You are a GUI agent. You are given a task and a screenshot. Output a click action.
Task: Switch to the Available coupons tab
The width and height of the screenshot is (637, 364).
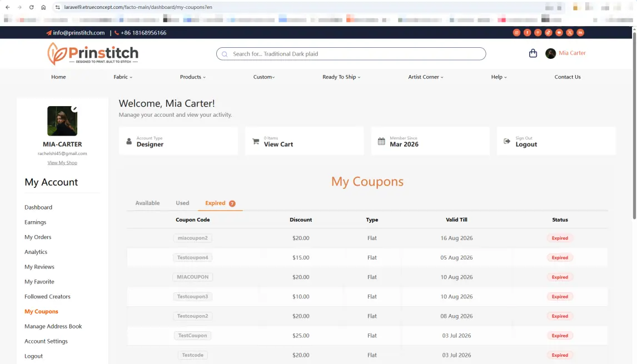coord(147,203)
